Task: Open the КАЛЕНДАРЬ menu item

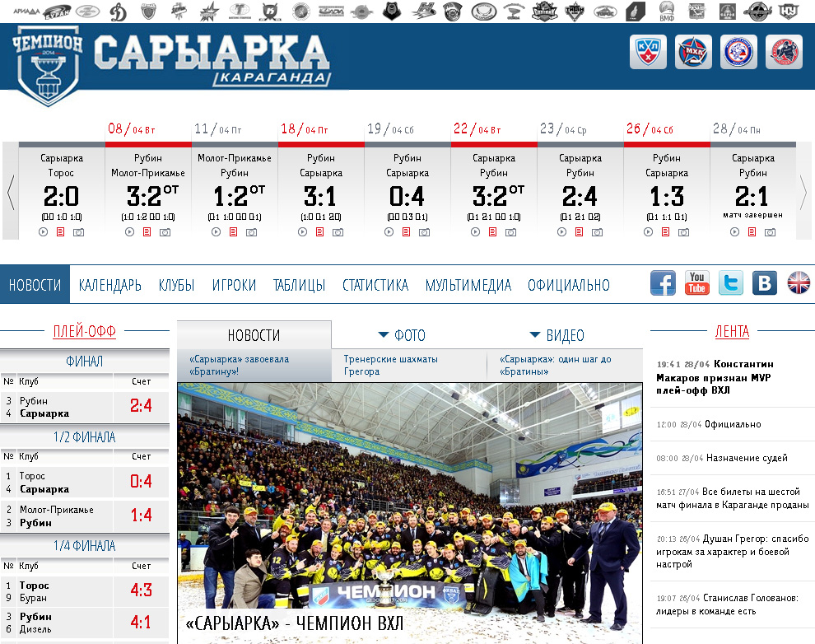Action: pyautogui.click(x=110, y=285)
